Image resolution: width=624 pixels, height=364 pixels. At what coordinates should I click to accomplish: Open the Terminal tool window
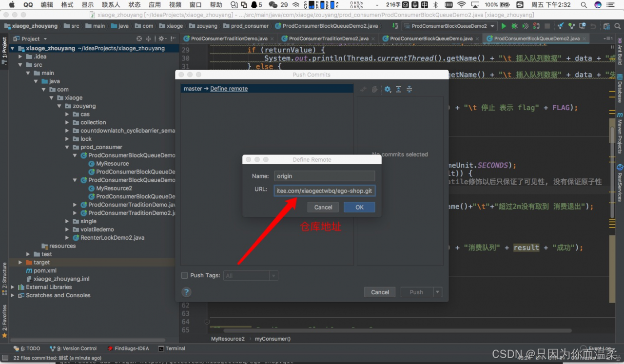pos(172,348)
